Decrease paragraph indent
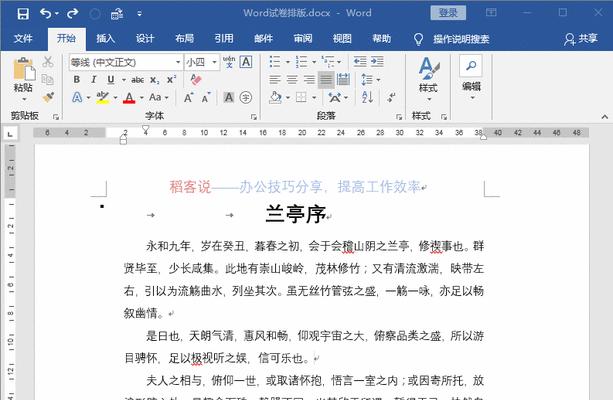 tap(360, 61)
